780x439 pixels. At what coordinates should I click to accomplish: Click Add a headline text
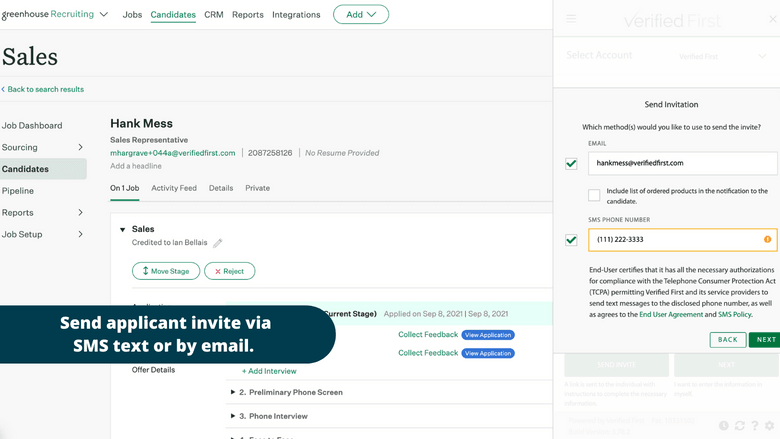(136, 166)
